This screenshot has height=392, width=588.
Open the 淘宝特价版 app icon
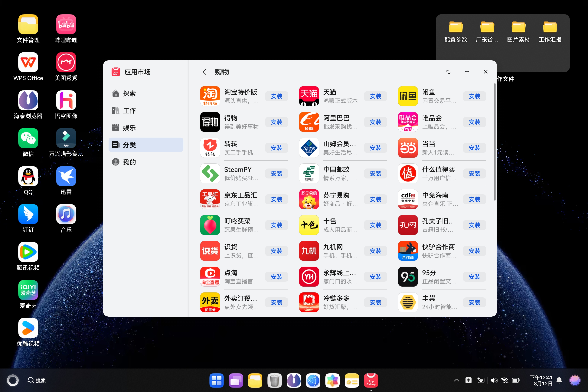click(x=210, y=96)
